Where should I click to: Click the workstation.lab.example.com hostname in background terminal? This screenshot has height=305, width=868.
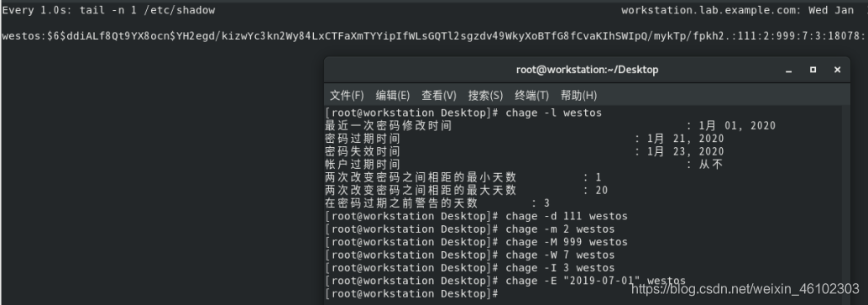pyautogui.click(x=712, y=10)
